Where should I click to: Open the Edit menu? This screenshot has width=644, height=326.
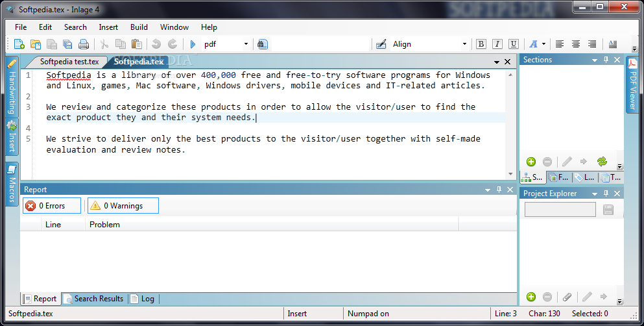(x=45, y=27)
